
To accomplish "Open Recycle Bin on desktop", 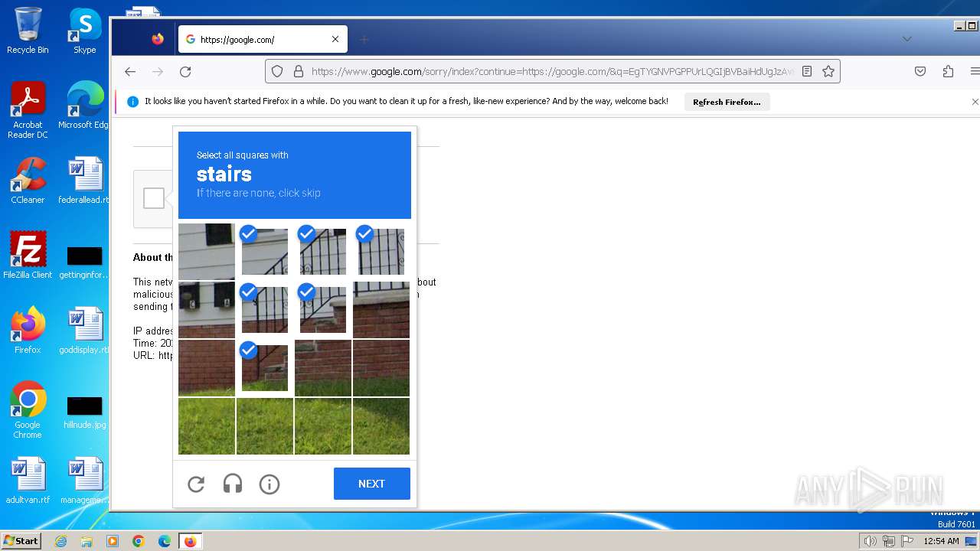I will 28,31.
